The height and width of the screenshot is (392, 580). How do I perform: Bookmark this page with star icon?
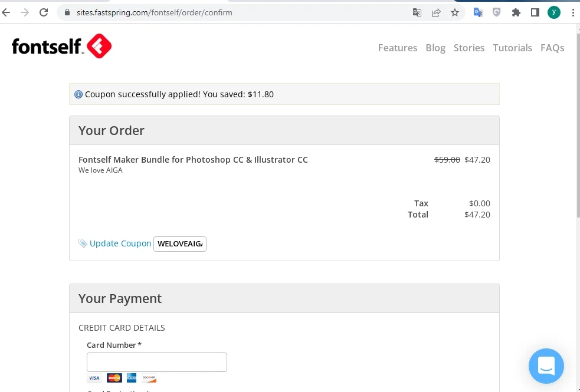pos(454,12)
